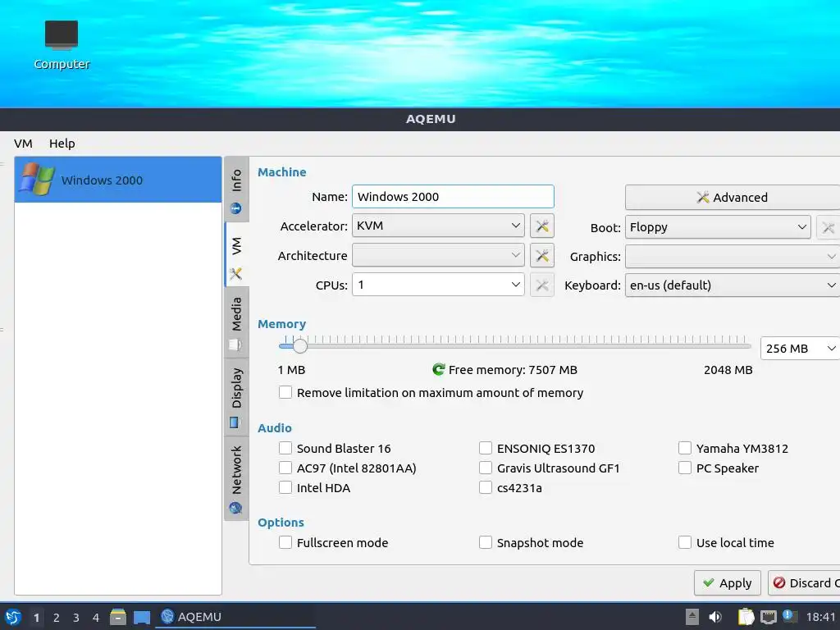840x630 pixels.
Task: Click the network monitor tray icon
Action: coord(768,617)
